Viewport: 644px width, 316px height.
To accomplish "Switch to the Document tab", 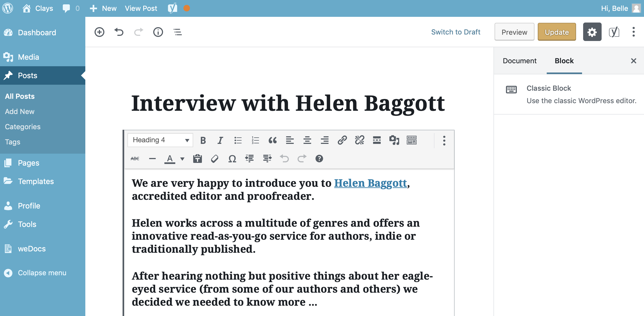I will coord(520,61).
